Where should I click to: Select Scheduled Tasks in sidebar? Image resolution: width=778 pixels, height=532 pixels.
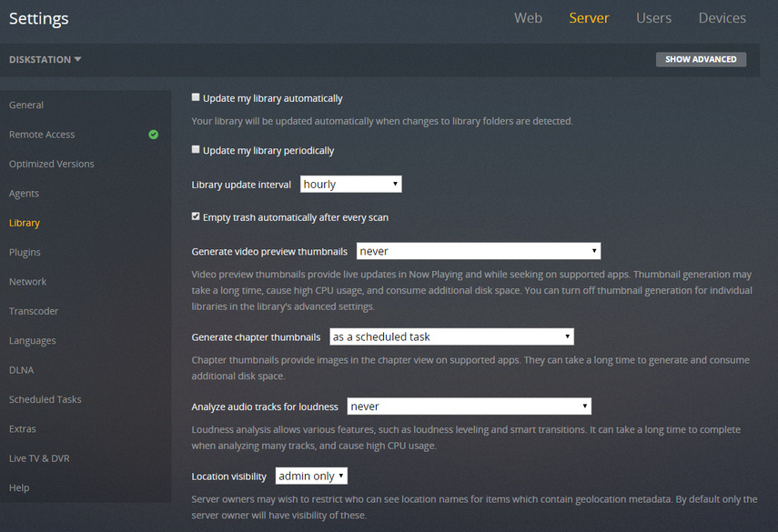tap(45, 399)
